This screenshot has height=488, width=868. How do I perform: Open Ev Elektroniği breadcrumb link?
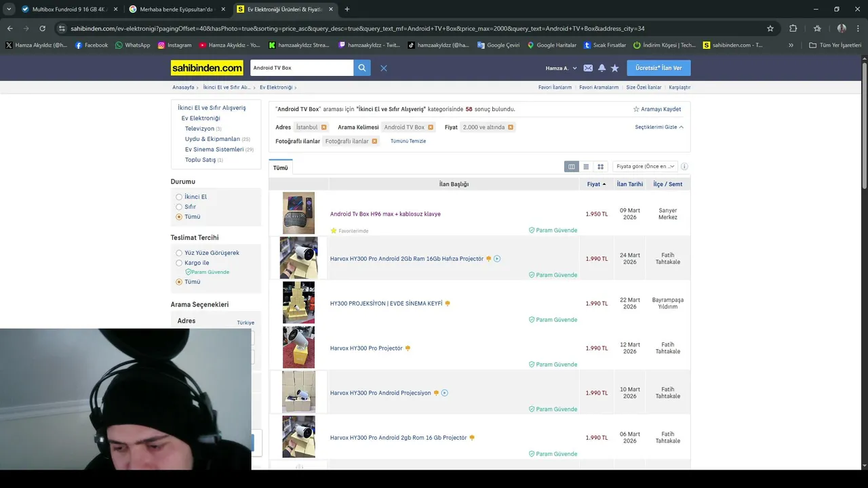[x=276, y=87]
